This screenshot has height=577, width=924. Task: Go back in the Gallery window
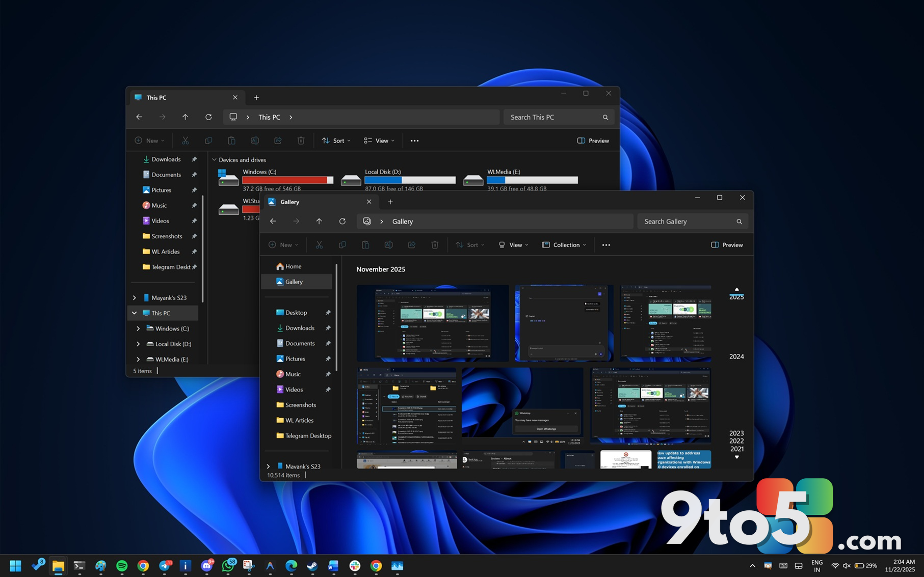tap(273, 221)
